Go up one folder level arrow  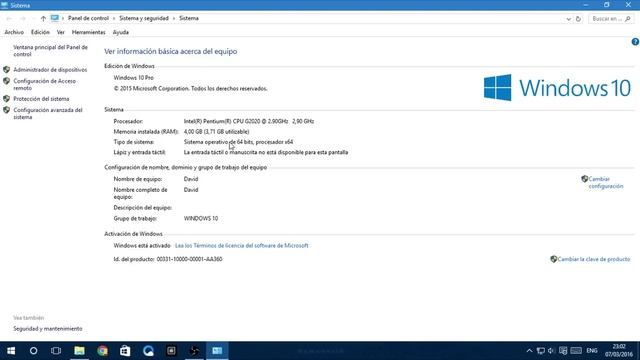point(43,18)
